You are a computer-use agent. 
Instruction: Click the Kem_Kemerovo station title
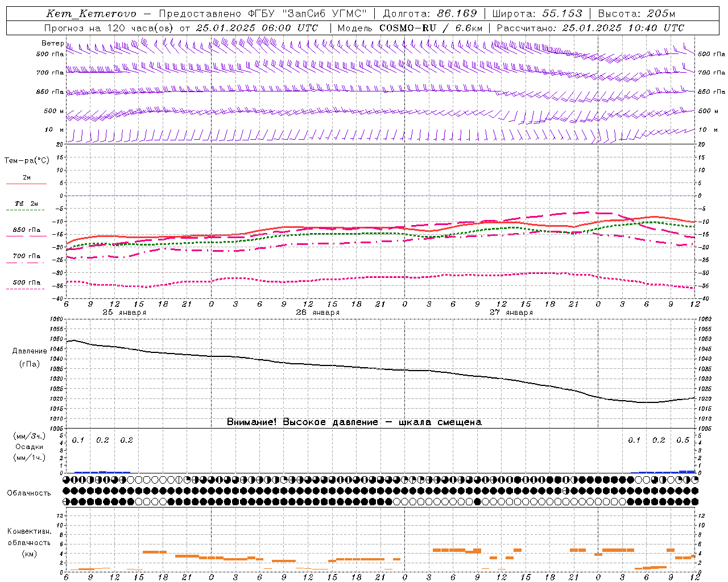pyautogui.click(x=91, y=14)
